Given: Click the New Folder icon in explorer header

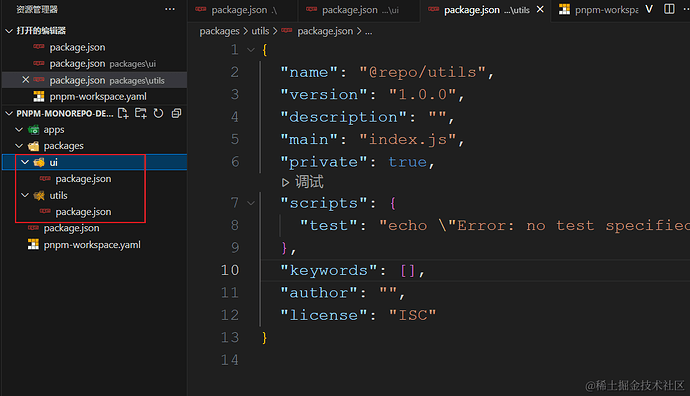Looking at the screenshot, I should (141, 114).
